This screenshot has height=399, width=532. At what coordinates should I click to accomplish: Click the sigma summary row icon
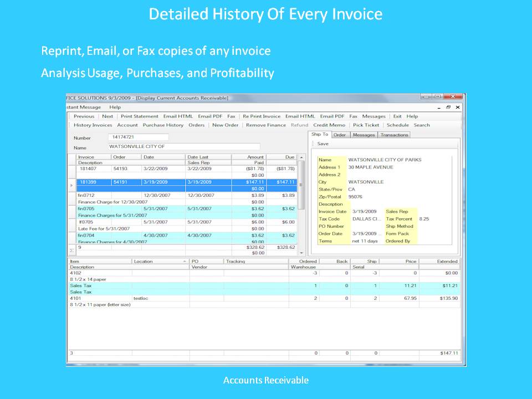click(71, 250)
